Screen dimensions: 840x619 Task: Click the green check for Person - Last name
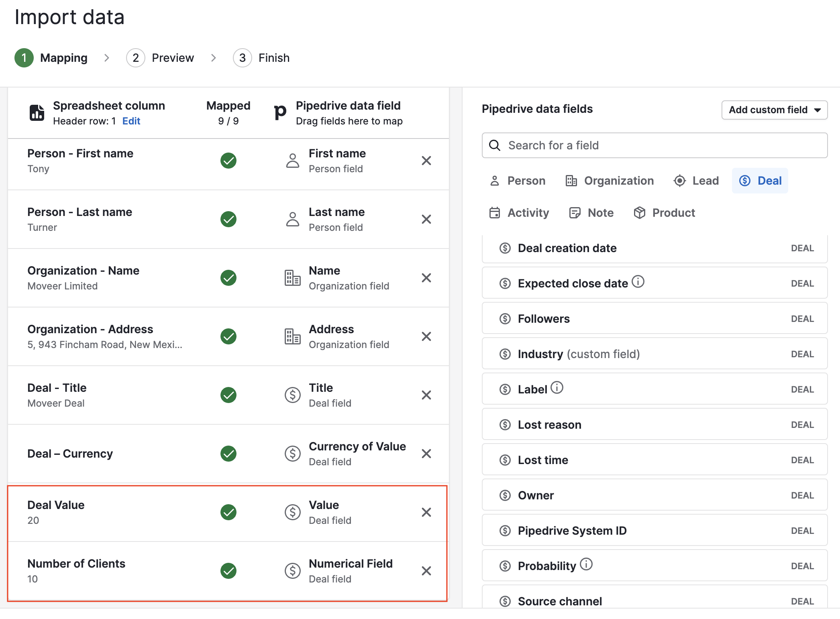coord(228,219)
